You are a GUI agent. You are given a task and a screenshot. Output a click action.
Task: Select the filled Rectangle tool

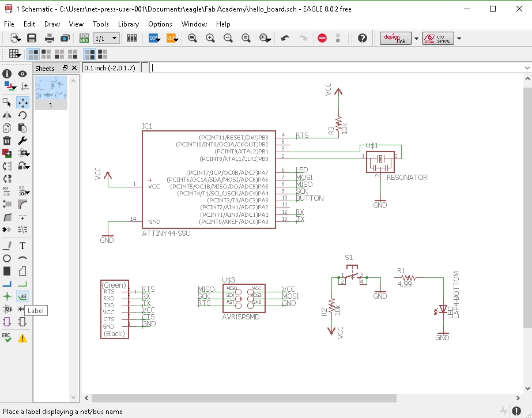(7, 271)
